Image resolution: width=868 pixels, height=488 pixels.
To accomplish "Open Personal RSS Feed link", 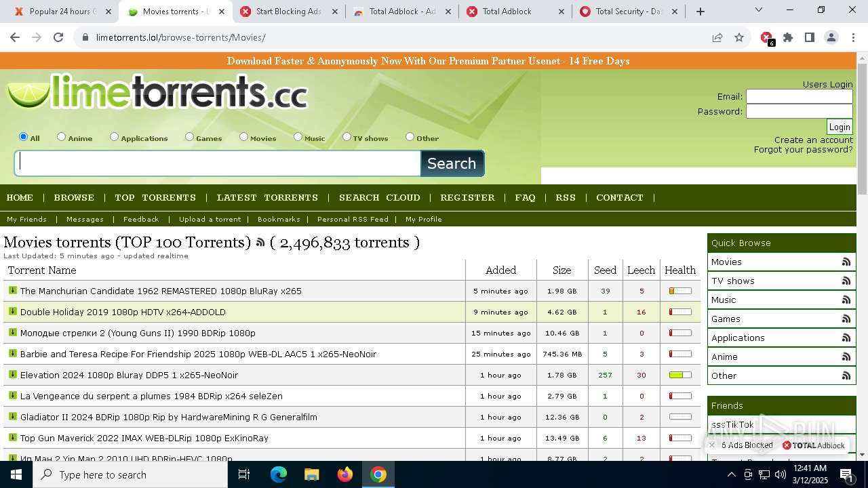I will (x=353, y=219).
